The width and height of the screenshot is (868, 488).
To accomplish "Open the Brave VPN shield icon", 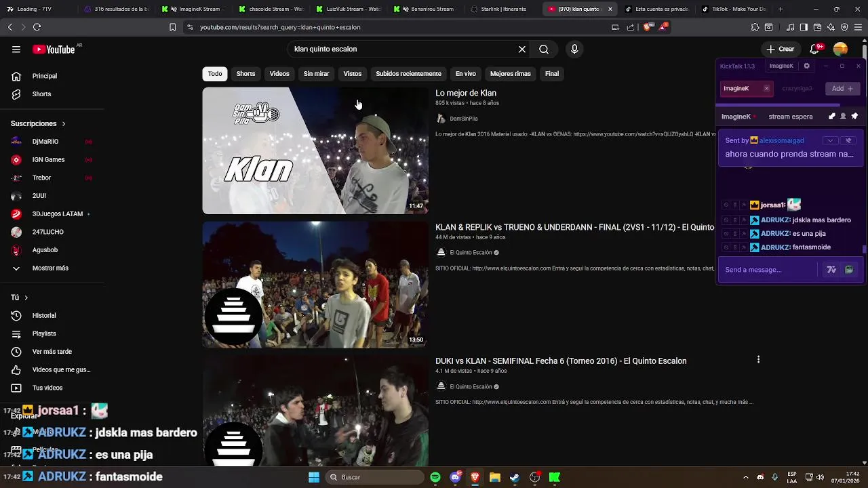I will click(844, 27).
